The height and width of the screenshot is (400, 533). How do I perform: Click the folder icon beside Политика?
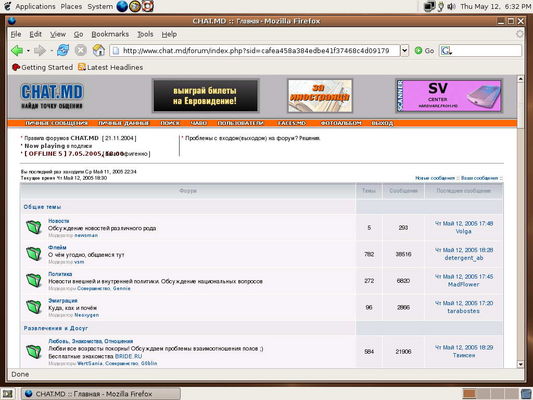tap(34, 280)
